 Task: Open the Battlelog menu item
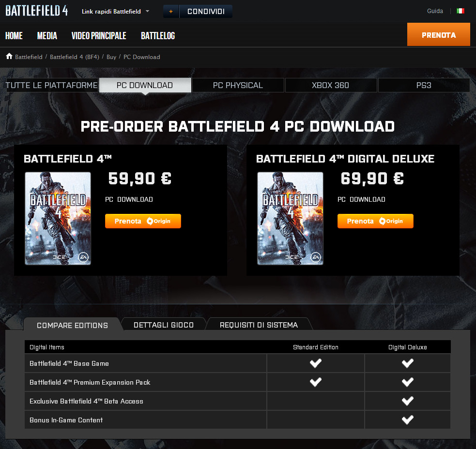(x=158, y=36)
